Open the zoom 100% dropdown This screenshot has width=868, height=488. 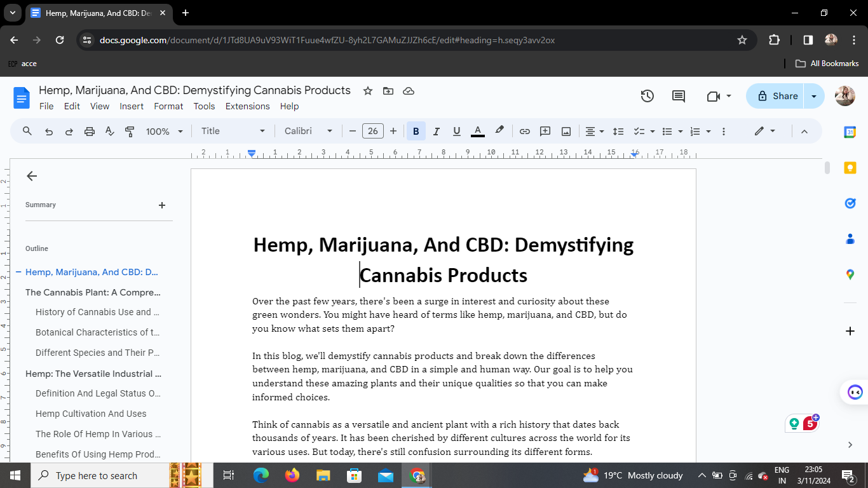point(164,132)
